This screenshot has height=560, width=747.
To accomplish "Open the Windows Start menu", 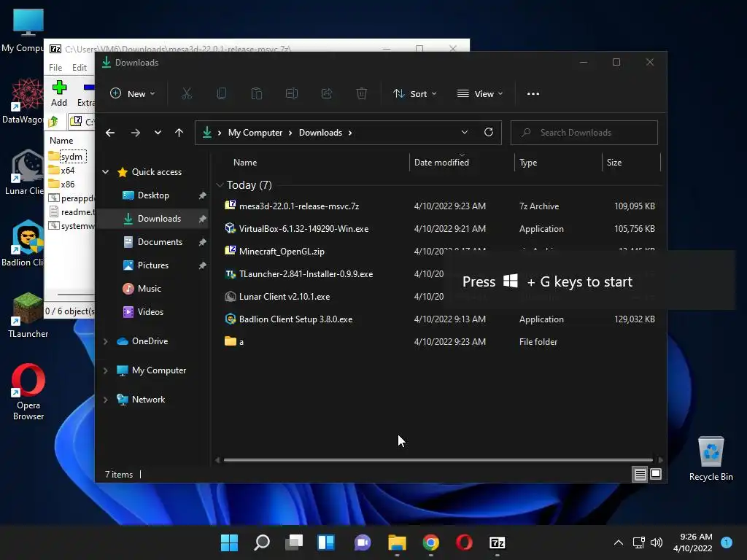I will pos(229,542).
